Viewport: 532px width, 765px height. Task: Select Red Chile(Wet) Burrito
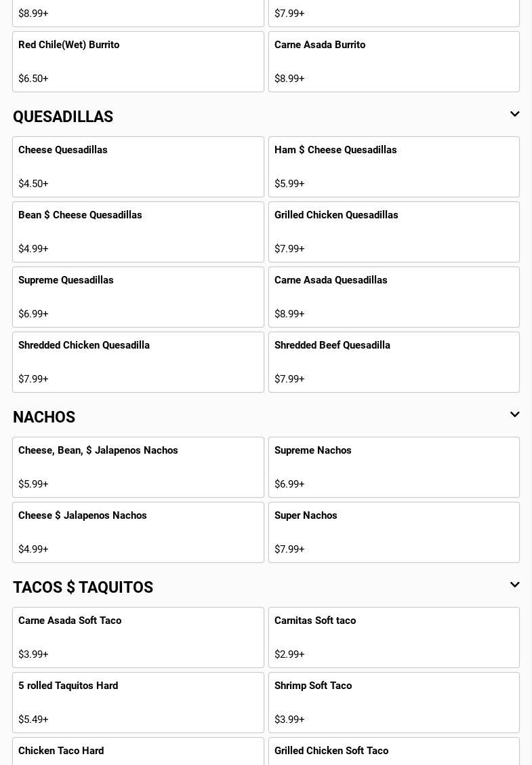(138, 62)
